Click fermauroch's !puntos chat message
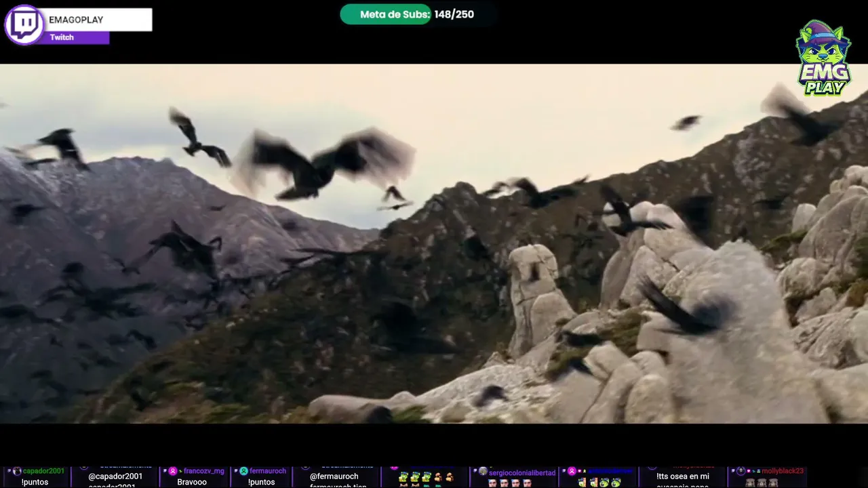Viewport: 868px width, 488px height. (261, 482)
